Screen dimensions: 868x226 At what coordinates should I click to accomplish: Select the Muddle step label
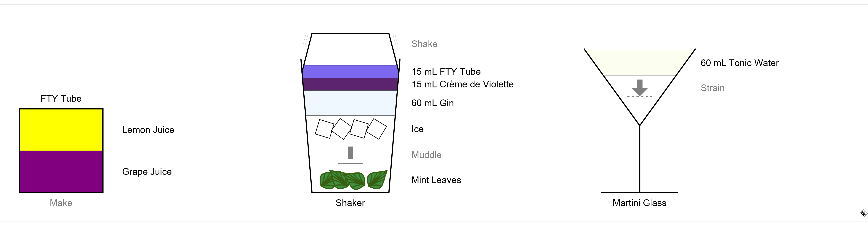[426, 155]
